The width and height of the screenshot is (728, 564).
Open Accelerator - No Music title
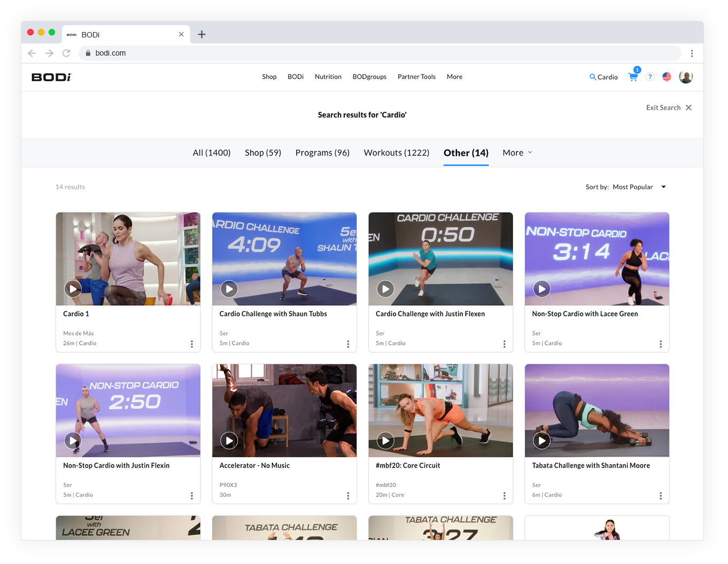[254, 466]
